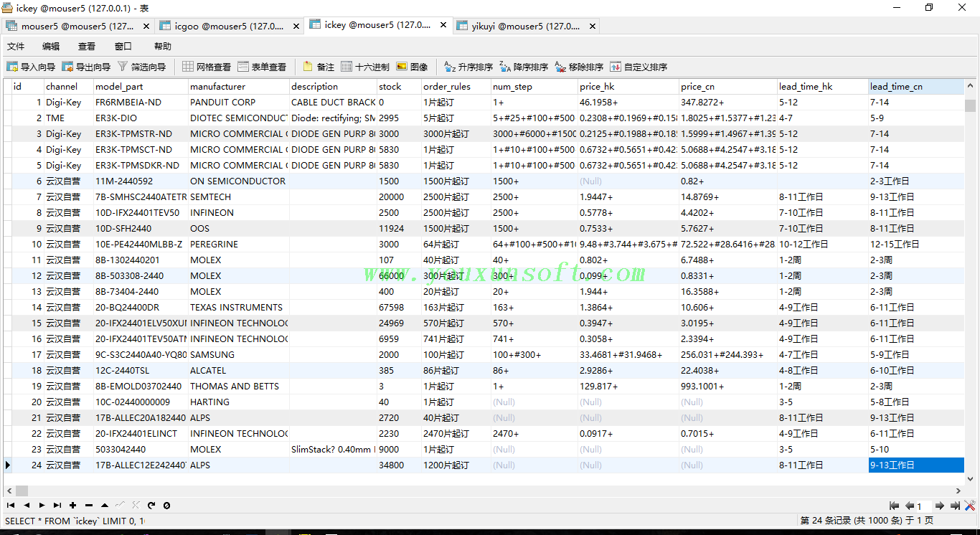Click the row 24 selector arrow

(x=8, y=465)
